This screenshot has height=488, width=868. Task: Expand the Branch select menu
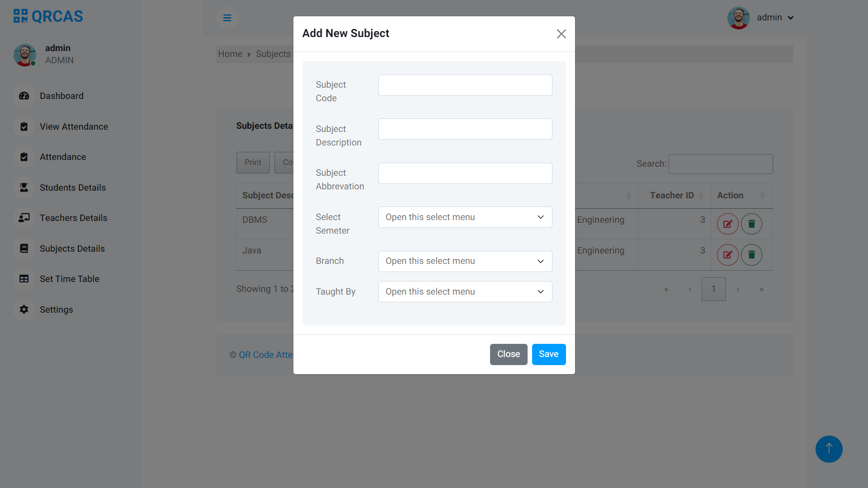[465, 261]
